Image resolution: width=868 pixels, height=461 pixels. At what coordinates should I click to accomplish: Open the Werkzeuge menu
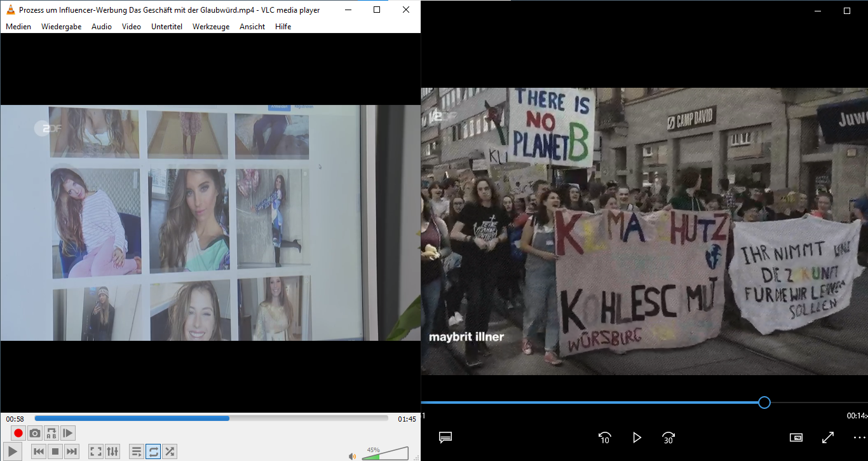click(211, 27)
